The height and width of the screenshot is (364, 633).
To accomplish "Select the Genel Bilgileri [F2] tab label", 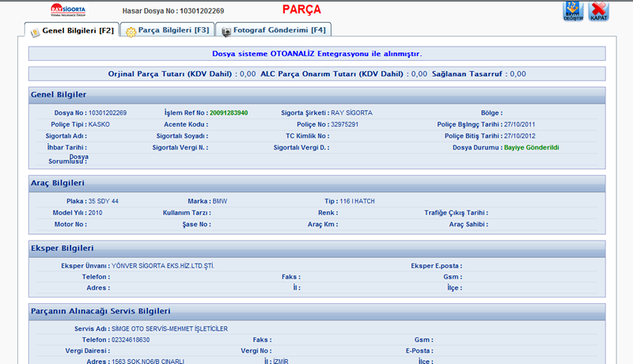I will (78, 30).
